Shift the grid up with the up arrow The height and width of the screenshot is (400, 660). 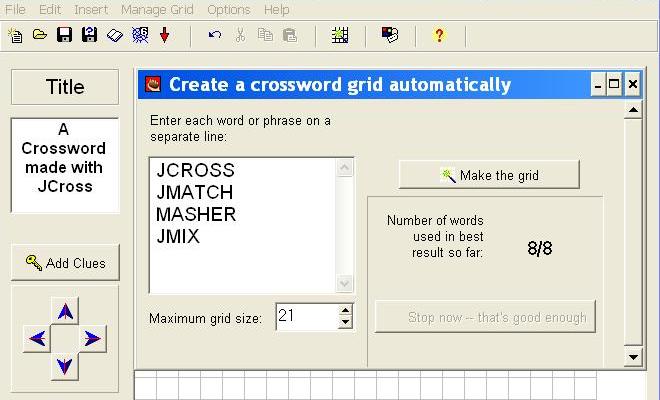(65, 311)
